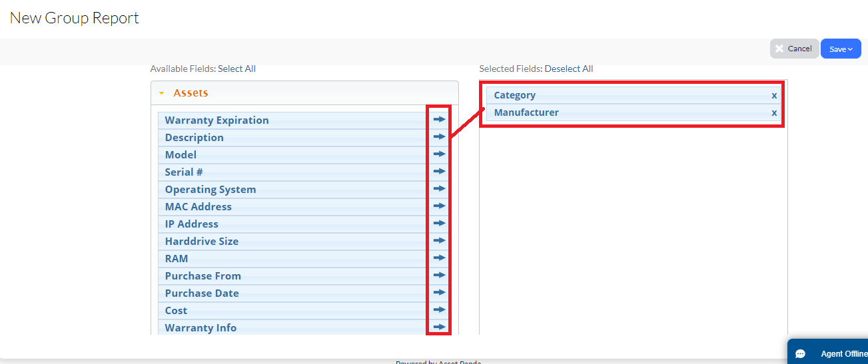Remove Manufacturer from selected fields

[x=774, y=112]
